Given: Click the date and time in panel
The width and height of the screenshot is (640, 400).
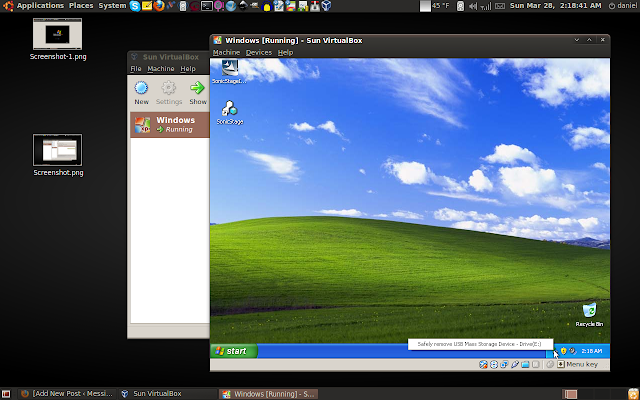Looking at the screenshot, I should (x=556, y=6).
